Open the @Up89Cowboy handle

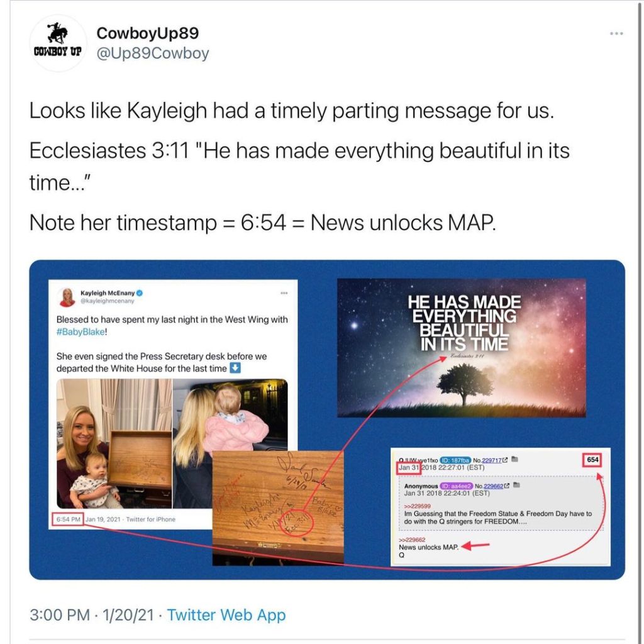coord(152,53)
